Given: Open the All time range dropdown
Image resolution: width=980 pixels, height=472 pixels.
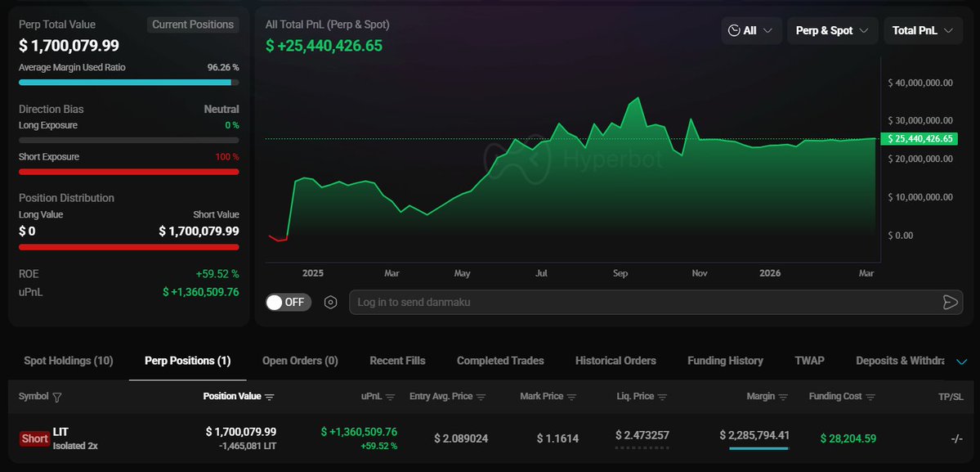Looking at the screenshot, I should pos(751,30).
